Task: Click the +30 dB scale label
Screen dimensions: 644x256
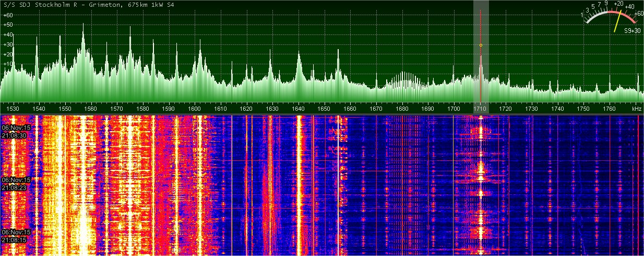Action: coord(8,44)
